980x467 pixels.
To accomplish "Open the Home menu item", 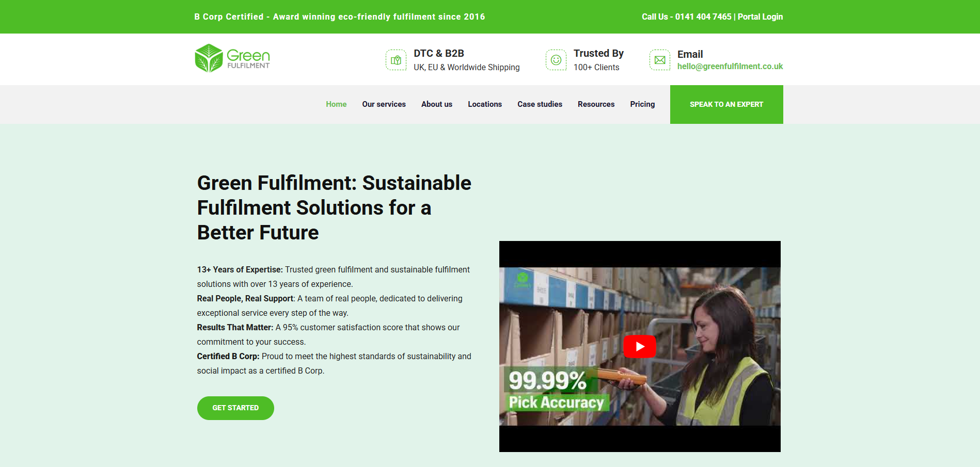I will coord(336,104).
